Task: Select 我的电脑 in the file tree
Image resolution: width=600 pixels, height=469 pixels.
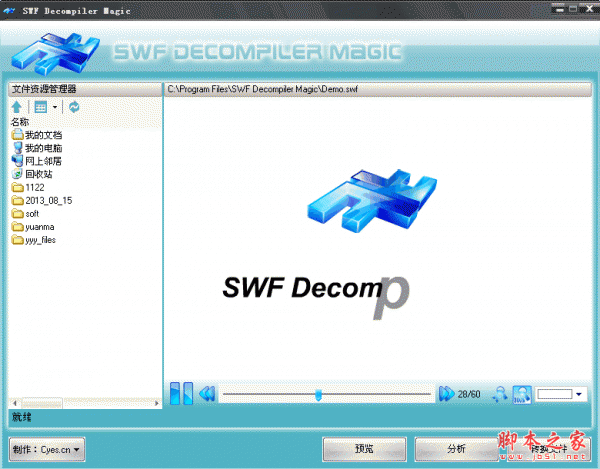Action: pyautogui.click(x=37, y=148)
